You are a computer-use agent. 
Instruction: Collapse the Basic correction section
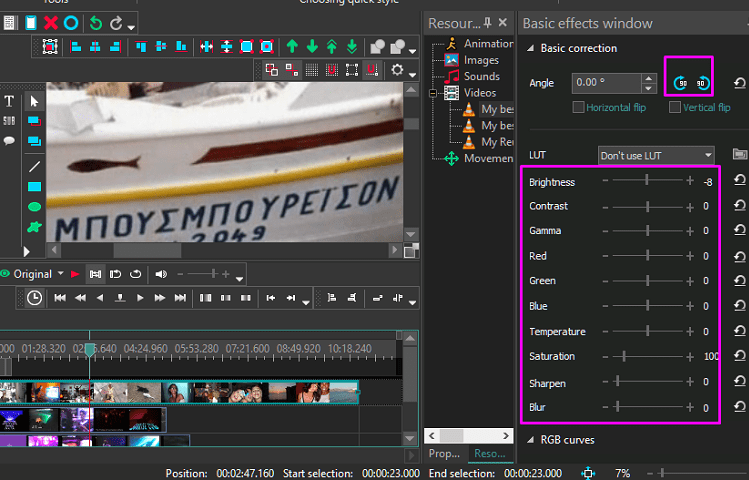coord(530,48)
